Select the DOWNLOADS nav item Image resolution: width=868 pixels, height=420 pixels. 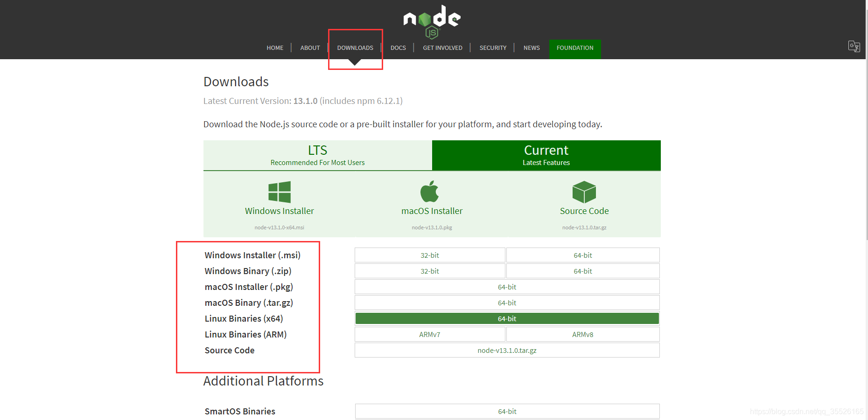(x=355, y=48)
